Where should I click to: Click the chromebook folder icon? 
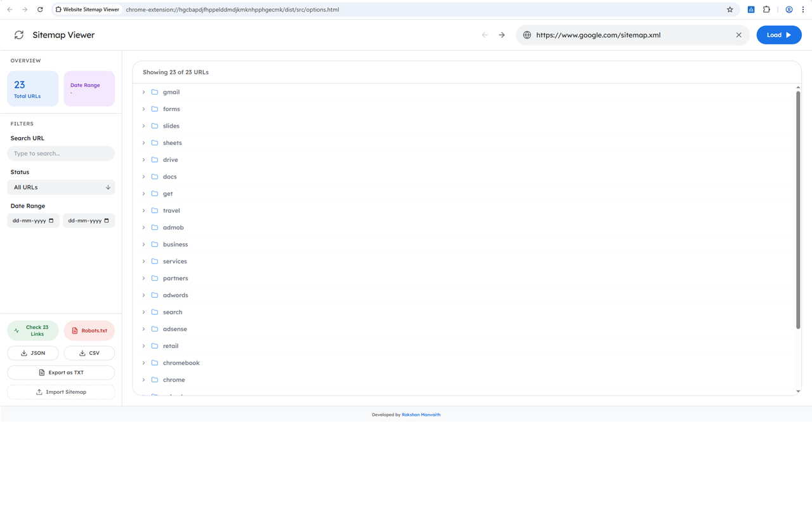point(155,363)
